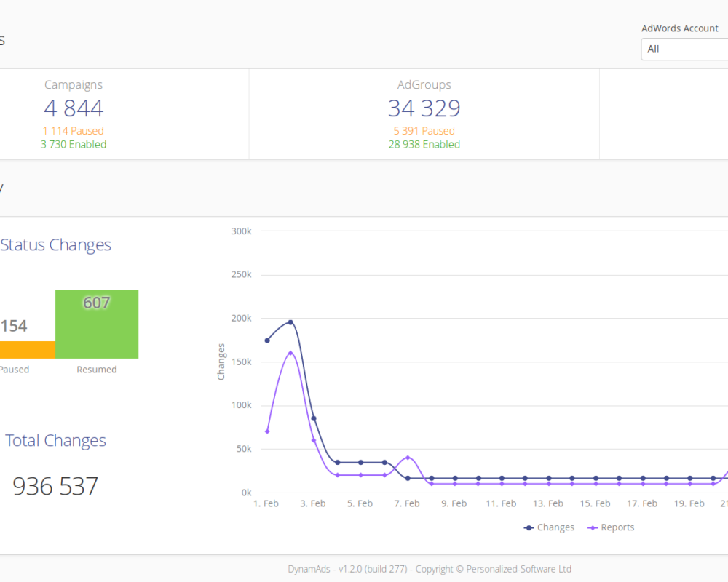Click the DynamAds copyright footer text

coord(430,569)
